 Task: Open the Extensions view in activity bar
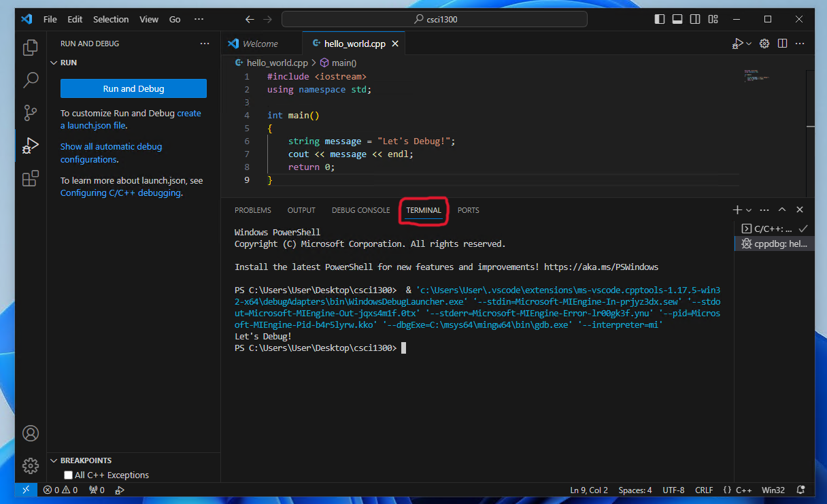click(x=31, y=178)
